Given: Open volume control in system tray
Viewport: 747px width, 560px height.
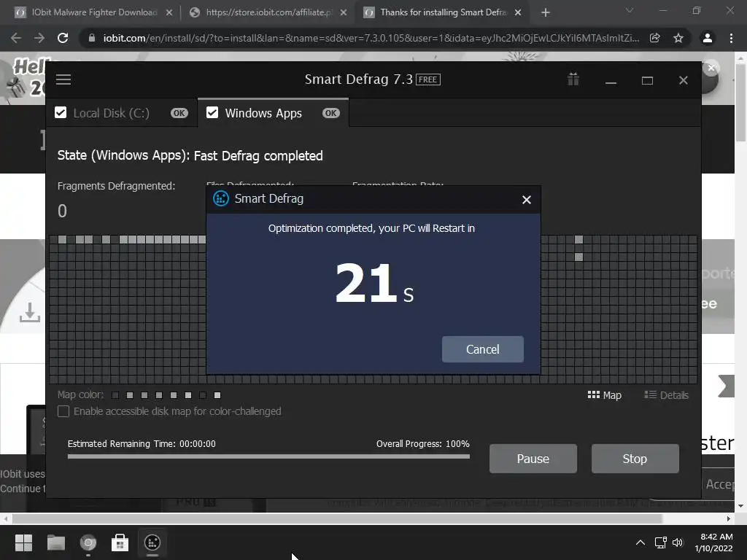Looking at the screenshot, I should tap(678, 542).
